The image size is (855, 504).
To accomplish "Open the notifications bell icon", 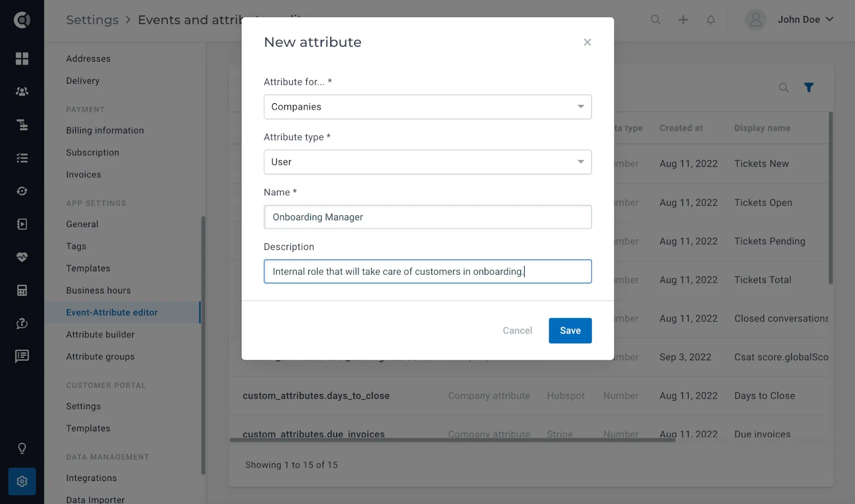I will pyautogui.click(x=711, y=20).
